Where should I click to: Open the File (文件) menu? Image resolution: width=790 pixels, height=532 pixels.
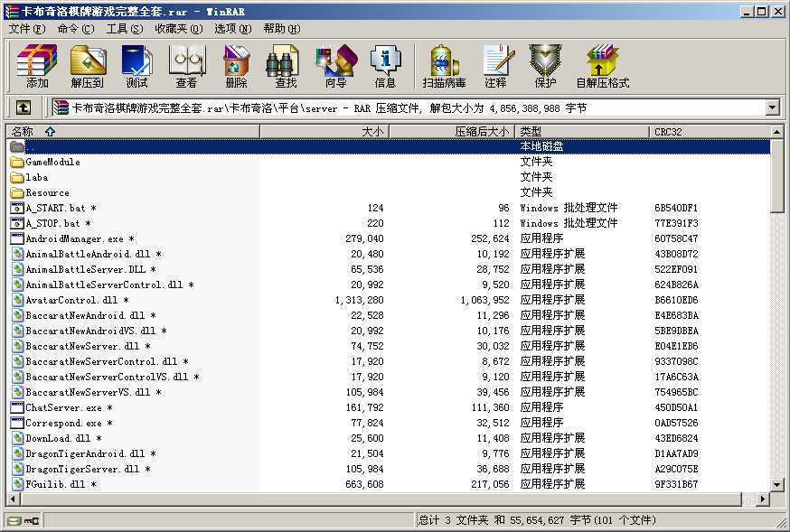[x=27, y=29]
